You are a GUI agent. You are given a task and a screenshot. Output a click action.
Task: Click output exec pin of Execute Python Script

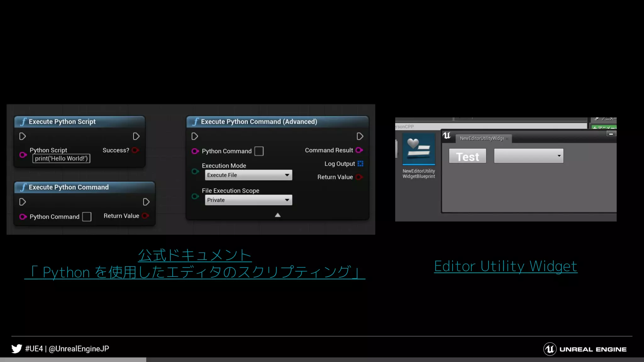136,136
